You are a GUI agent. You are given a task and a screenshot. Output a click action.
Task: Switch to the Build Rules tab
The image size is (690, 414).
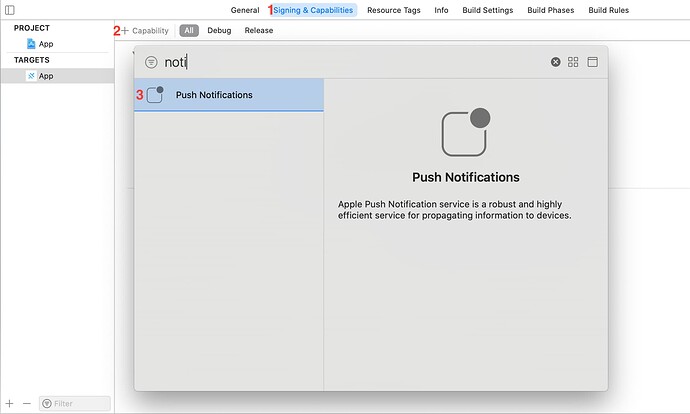[x=608, y=10]
